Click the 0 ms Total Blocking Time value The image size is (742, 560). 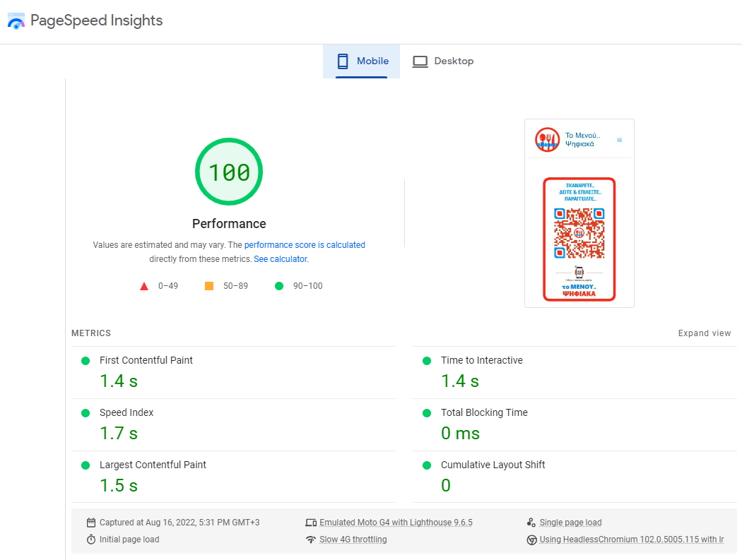tap(461, 434)
